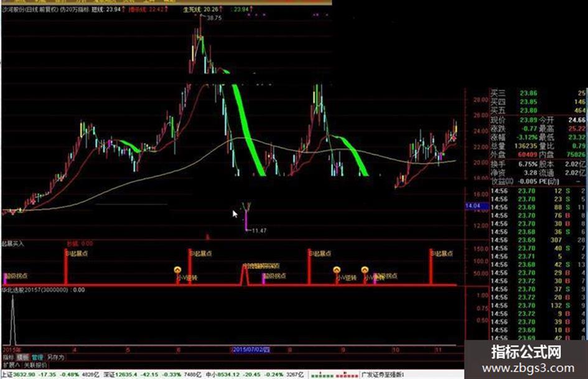Click the 上证 index value in status bar
Image resolution: width=588 pixels, height=379 pixels.
[25, 375]
